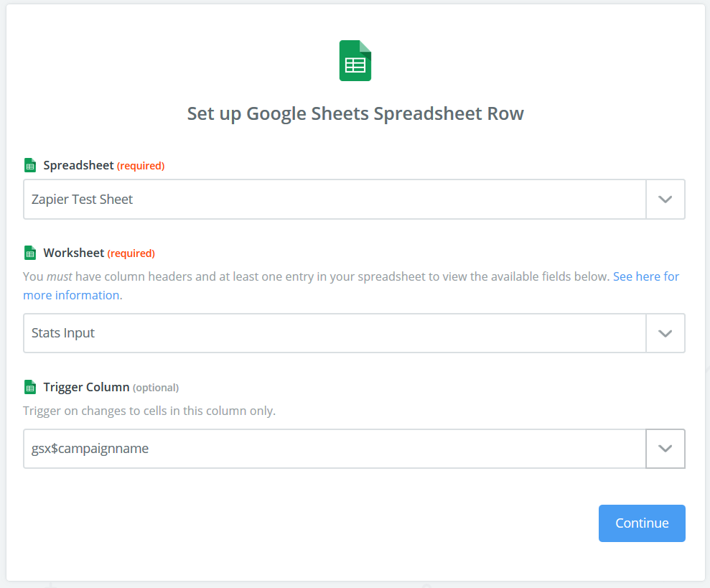Click the Trigger Column field label
This screenshot has width=710, height=588.
coord(86,388)
